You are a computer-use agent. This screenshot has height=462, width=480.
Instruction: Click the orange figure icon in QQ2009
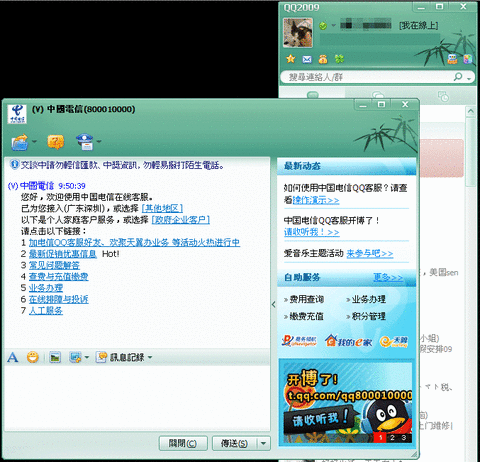tap(323, 59)
